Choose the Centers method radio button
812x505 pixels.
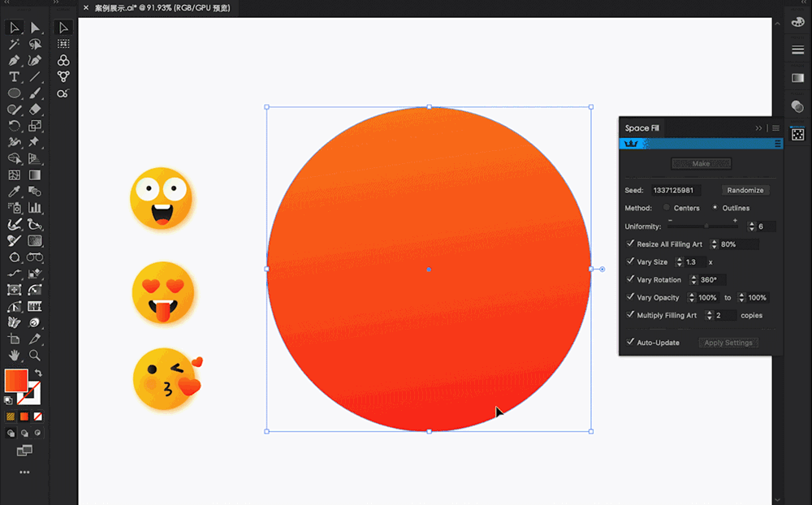tap(667, 208)
